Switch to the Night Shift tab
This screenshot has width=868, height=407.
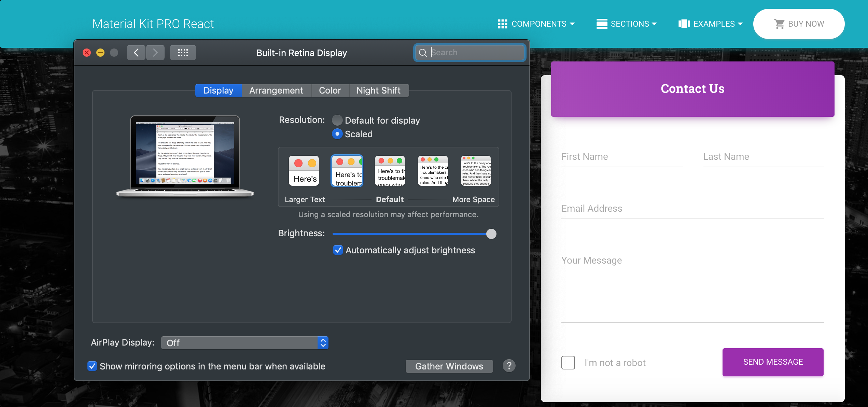(378, 90)
